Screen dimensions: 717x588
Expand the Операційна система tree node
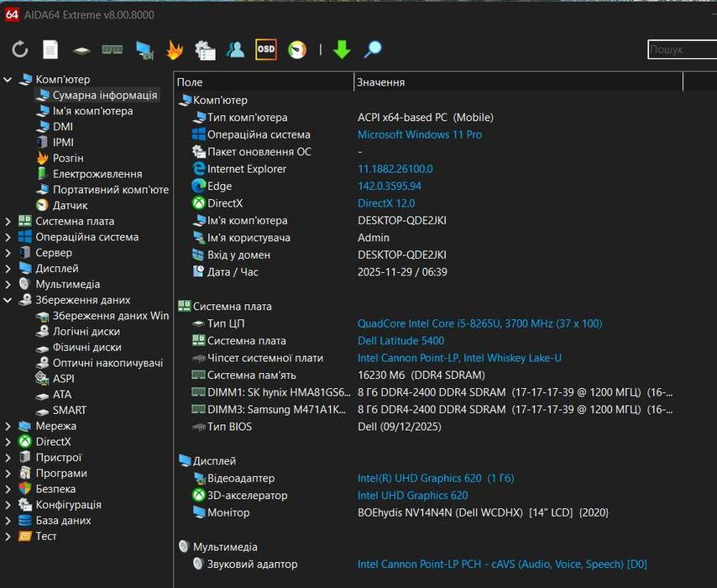pos(8,237)
